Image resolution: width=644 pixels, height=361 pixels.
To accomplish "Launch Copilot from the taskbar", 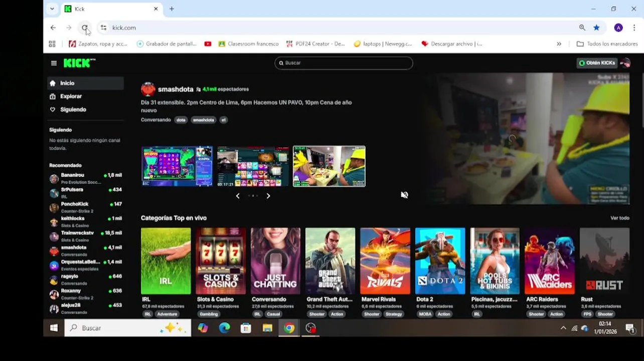I will 203,328.
